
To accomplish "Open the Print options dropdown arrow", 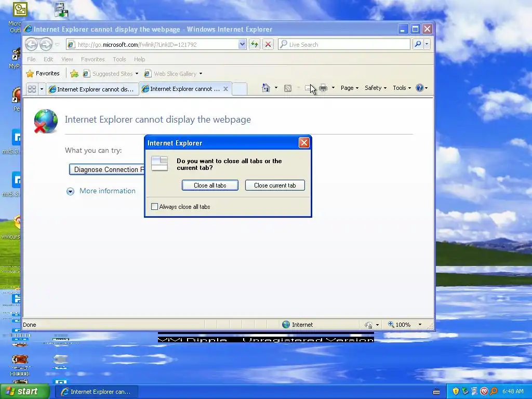I will [333, 88].
